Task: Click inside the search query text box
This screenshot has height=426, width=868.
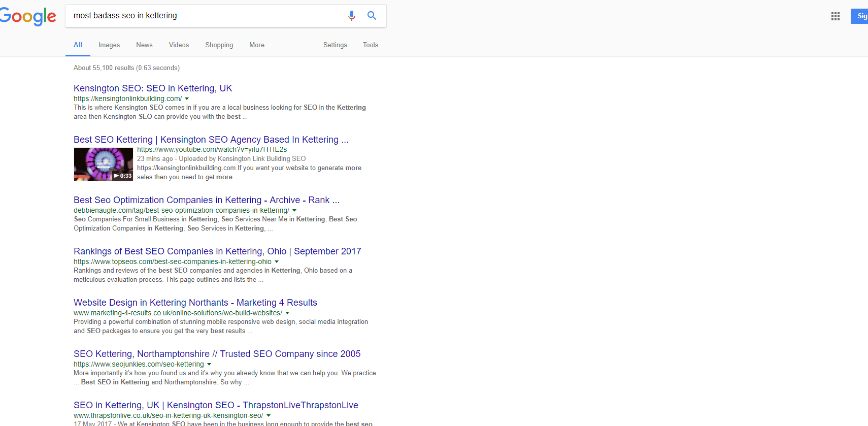Action: (203, 16)
